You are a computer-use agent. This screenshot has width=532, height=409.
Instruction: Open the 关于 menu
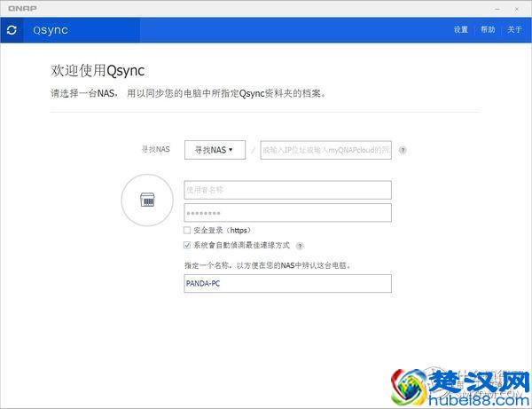(514, 29)
